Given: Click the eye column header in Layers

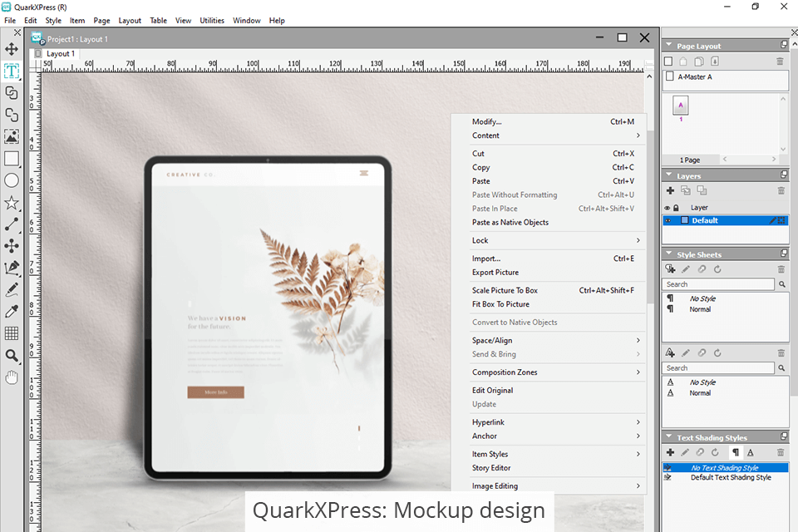Looking at the screenshot, I should click(x=667, y=208).
